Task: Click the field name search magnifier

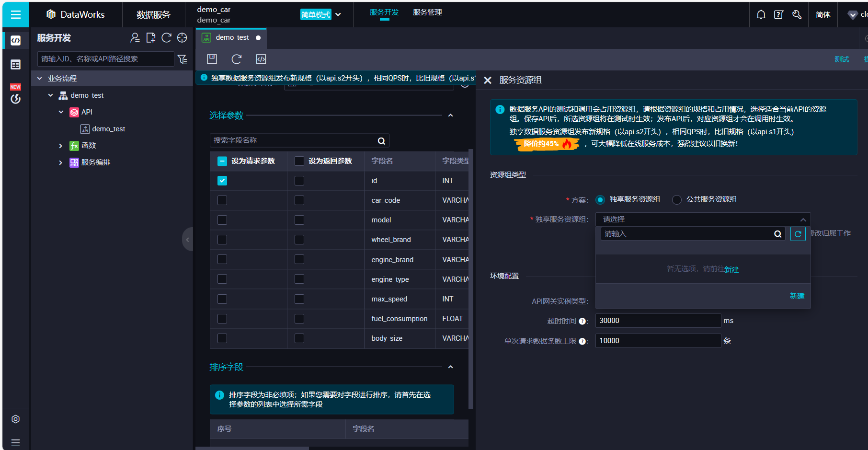Action: click(x=381, y=141)
